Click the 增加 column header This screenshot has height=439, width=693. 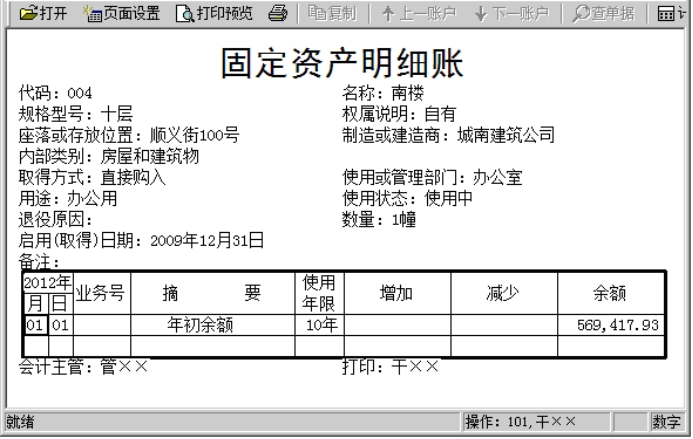point(396,293)
